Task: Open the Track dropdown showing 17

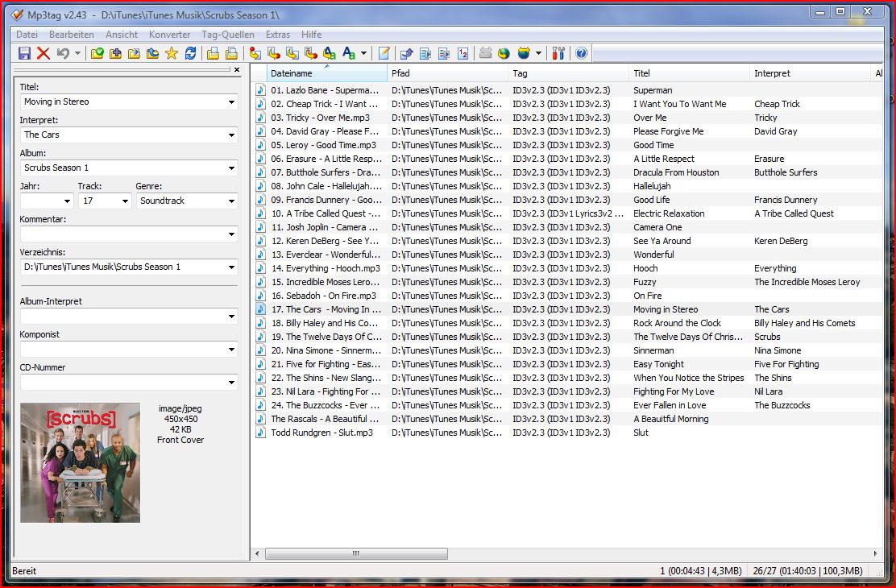Action: 125,201
